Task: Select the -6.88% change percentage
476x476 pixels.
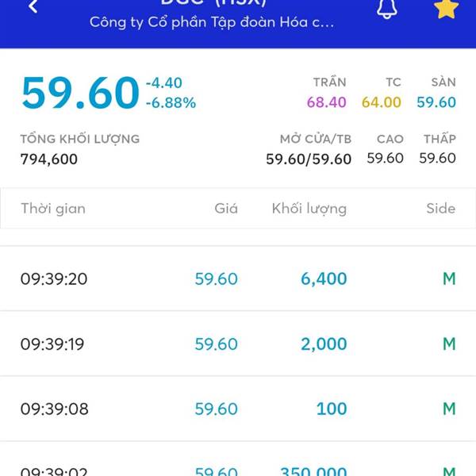Action: click(171, 102)
